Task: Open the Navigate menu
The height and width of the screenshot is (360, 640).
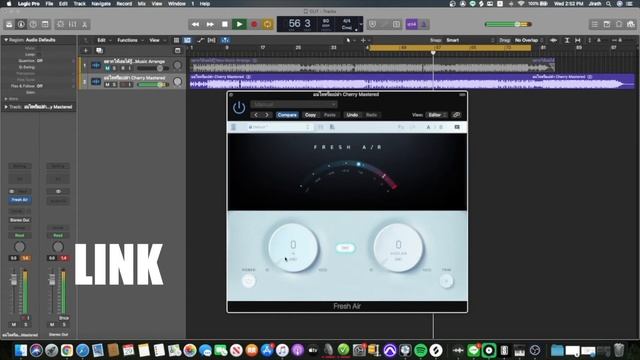Action: pyautogui.click(x=101, y=4)
